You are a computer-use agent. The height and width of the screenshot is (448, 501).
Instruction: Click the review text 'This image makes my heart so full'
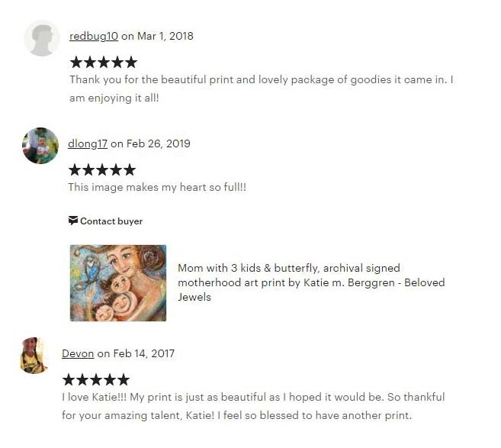[x=157, y=187]
